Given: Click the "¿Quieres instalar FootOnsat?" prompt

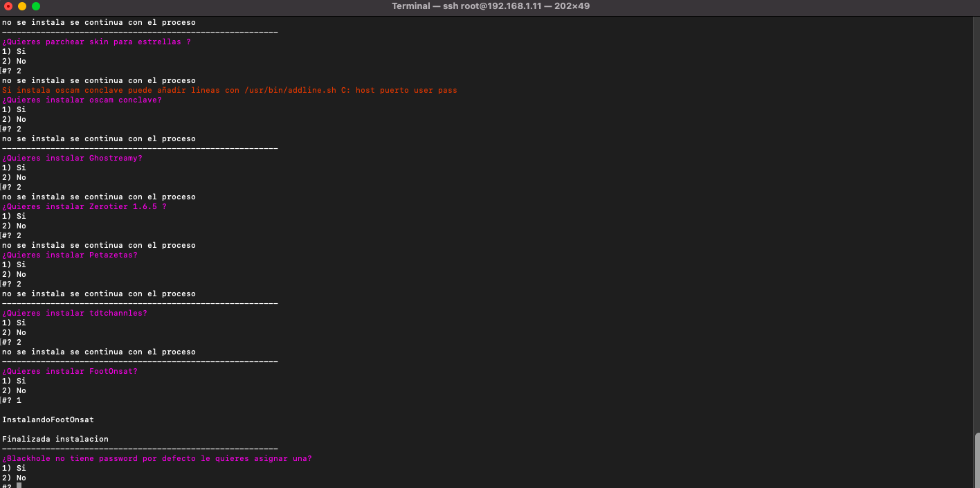Looking at the screenshot, I should (x=70, y=371).
